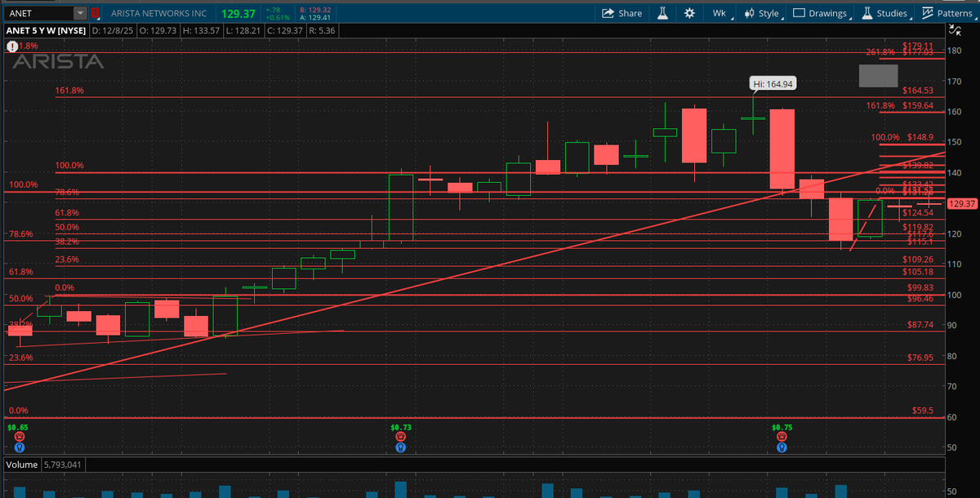Click the $159.64 Fibonacci price label
Viewport: 980px width, 498px height.
(918, 105)
